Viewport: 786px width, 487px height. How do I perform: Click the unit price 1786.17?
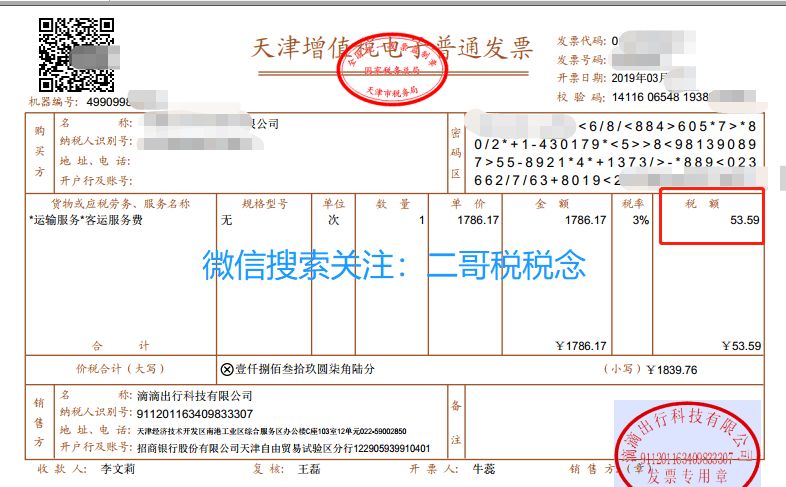(477, 220)
